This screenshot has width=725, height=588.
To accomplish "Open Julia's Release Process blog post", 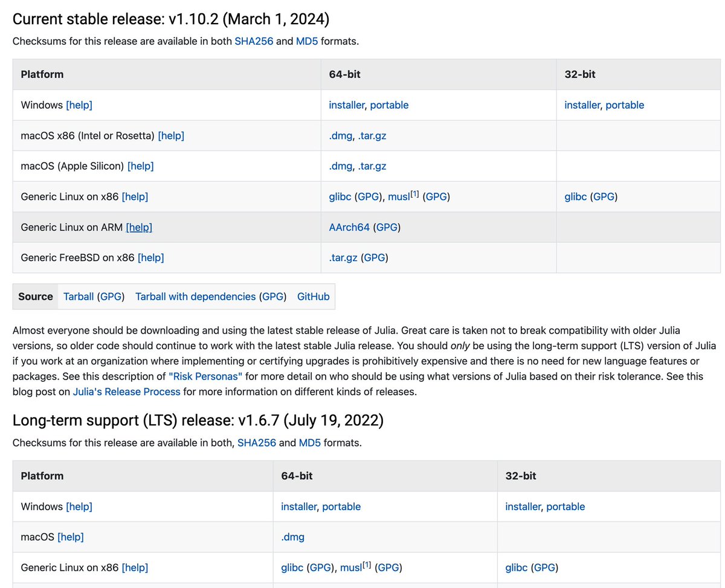I will (127, 391).
